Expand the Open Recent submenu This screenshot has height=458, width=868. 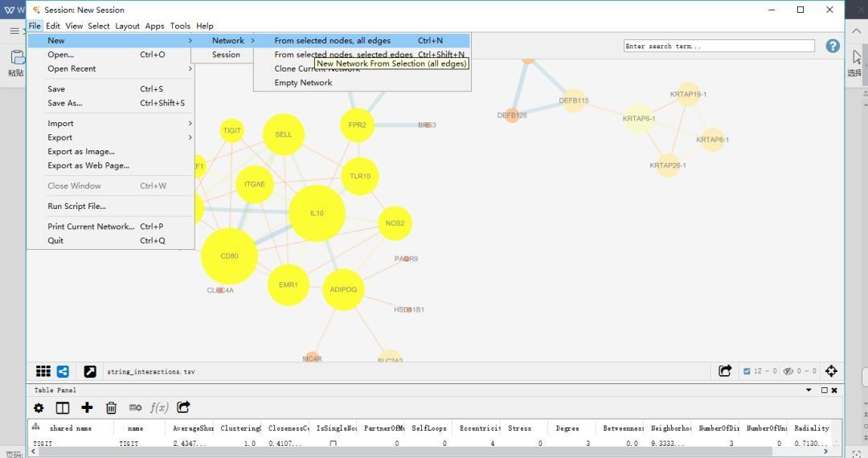(111, 68)
